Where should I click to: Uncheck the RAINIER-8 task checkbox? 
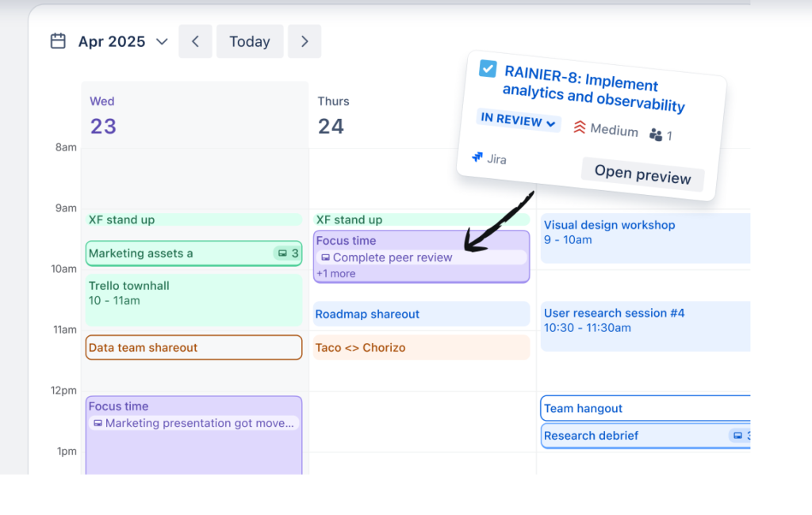[487, 69]
